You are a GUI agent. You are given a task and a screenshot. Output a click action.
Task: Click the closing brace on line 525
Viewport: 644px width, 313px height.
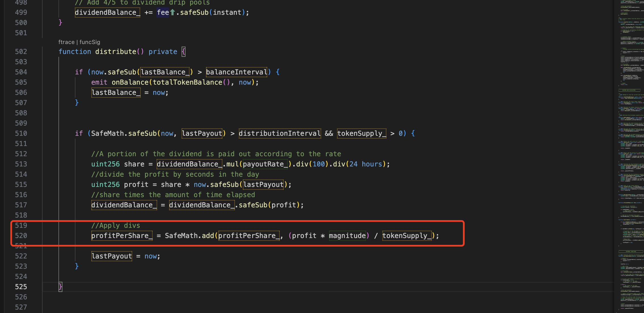(x=60, y=287)
